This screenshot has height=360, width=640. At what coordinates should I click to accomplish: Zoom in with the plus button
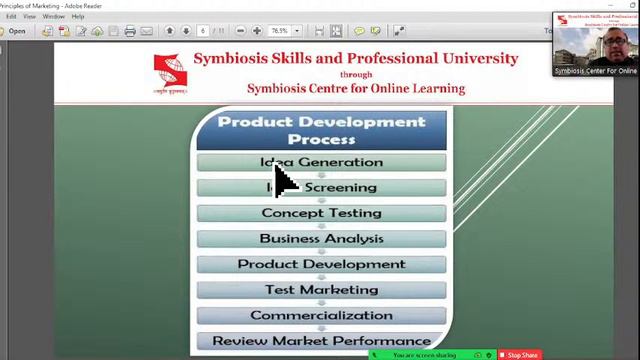[x=257, y=31]
